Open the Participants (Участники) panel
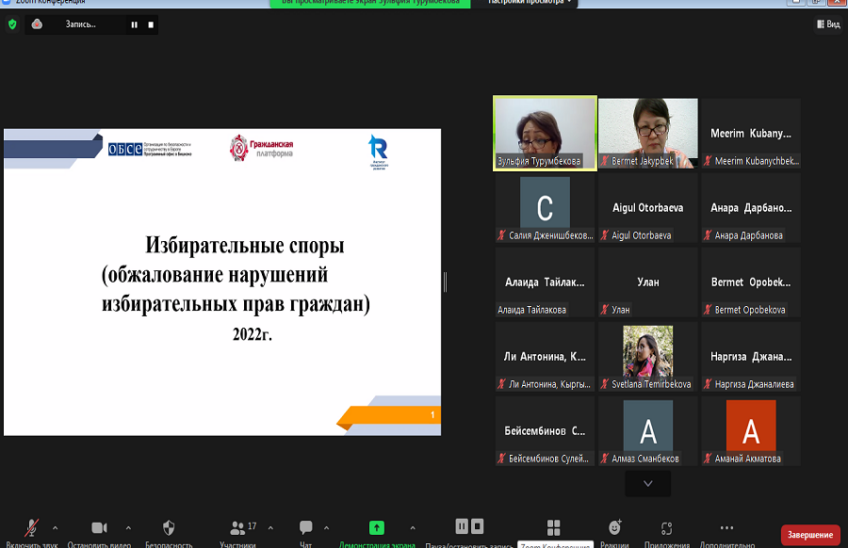The height and width of the screenshot is (548, 848). click(237, 528)
